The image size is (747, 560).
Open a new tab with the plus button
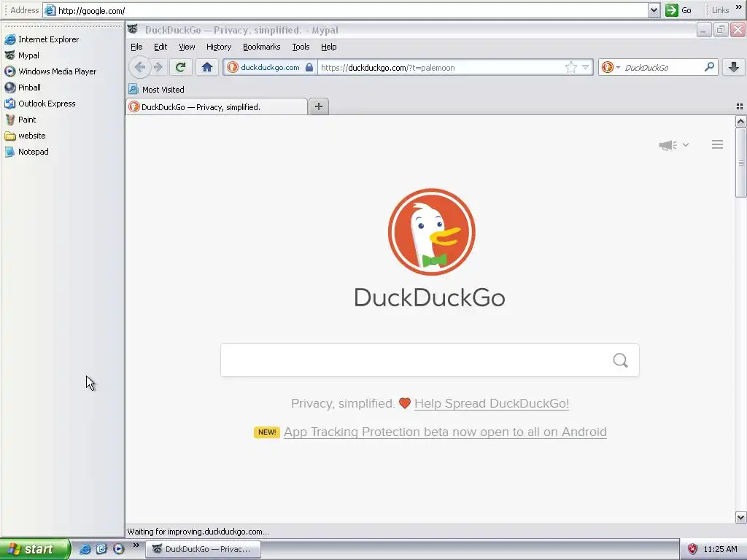click(x=319, y=106)
